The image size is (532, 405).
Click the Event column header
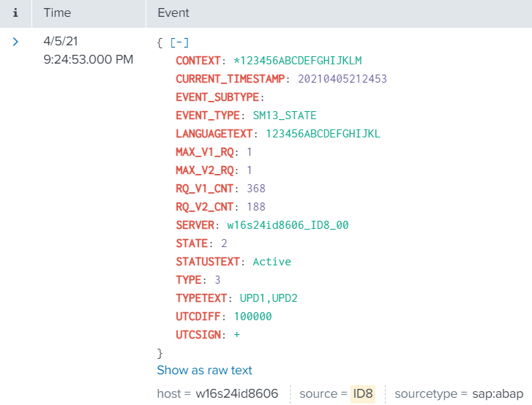pos(173,13)
